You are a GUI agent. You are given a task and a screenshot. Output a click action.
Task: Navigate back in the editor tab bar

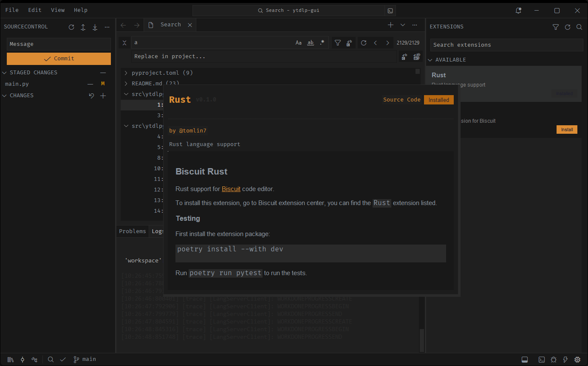click(x=123, y=25)
